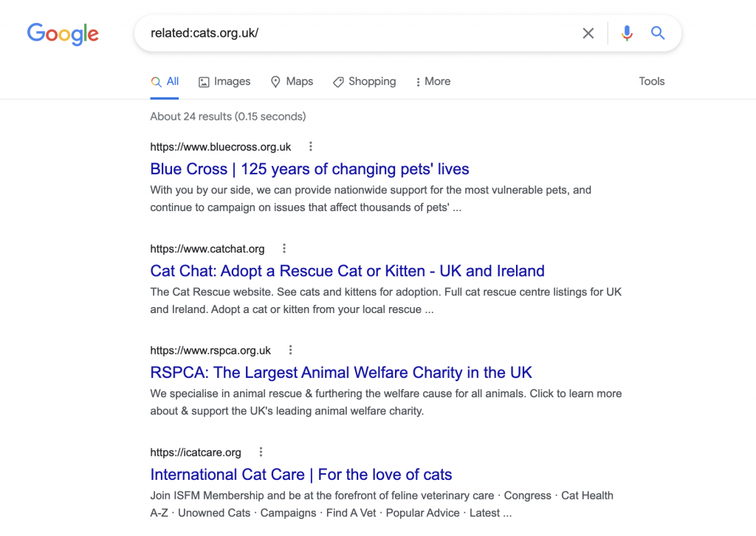Switch to the Shopping tab
Image resolution: width=756 pixels, height=536 pixels.
click(x=365, y=81)
